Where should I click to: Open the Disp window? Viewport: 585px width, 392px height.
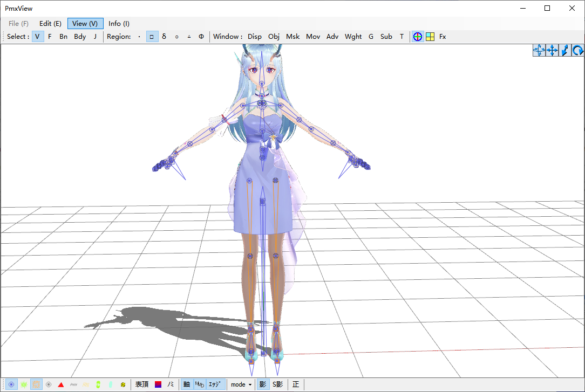254,37
